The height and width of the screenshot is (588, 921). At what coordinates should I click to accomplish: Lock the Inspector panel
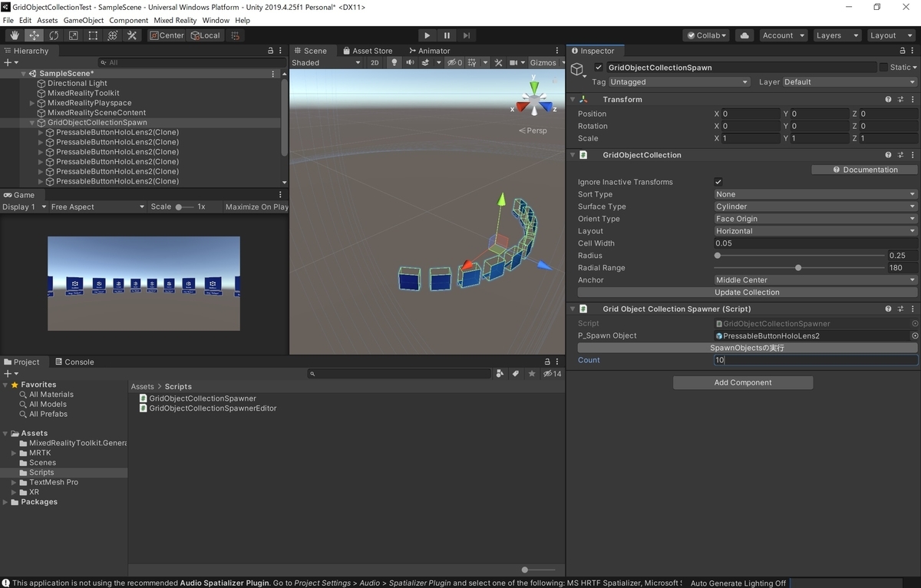click(x=903, y=51)
